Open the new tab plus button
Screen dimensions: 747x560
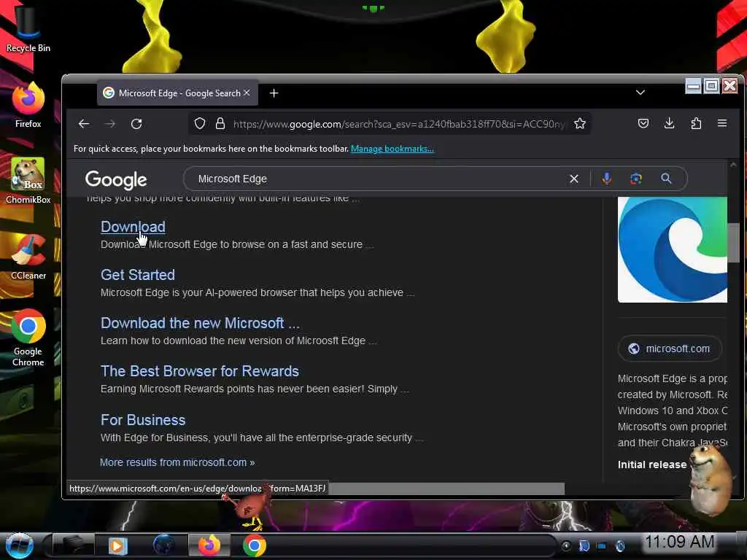click(x=274, y=93)
